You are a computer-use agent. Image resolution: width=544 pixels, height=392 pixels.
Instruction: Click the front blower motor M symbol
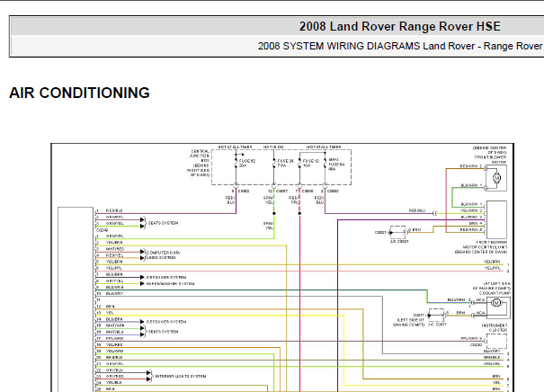coord(496,178)
